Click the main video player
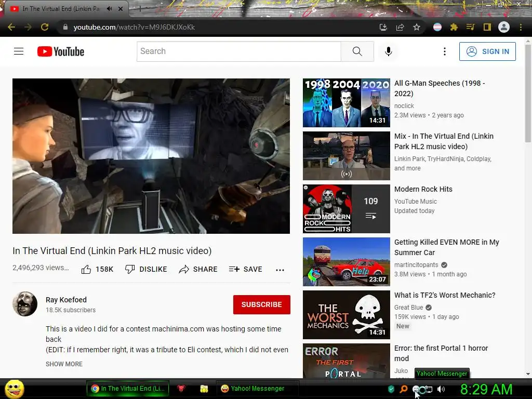The width and height of the screenshot is (532, 399). pyautogui.click(x=151, y=156)
